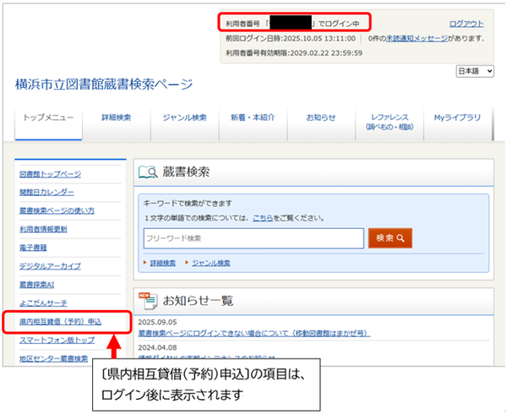Open 図書館トップページ sidebar link
This screenshot has width=507, height=420.
50,174
